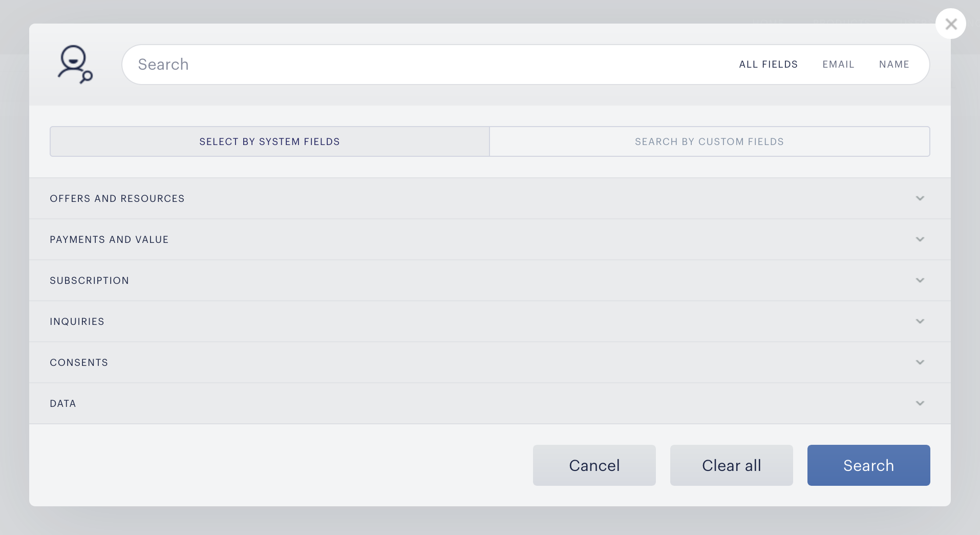Click the chevron beside Offers and Resources
This screenshot has width=980, height=535.
pos(920,198)
